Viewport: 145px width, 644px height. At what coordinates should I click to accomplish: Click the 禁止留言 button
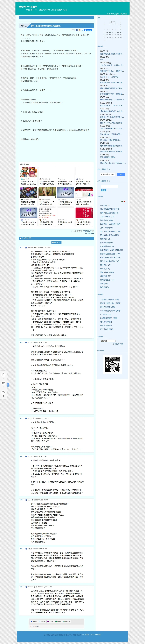[56, 242]
